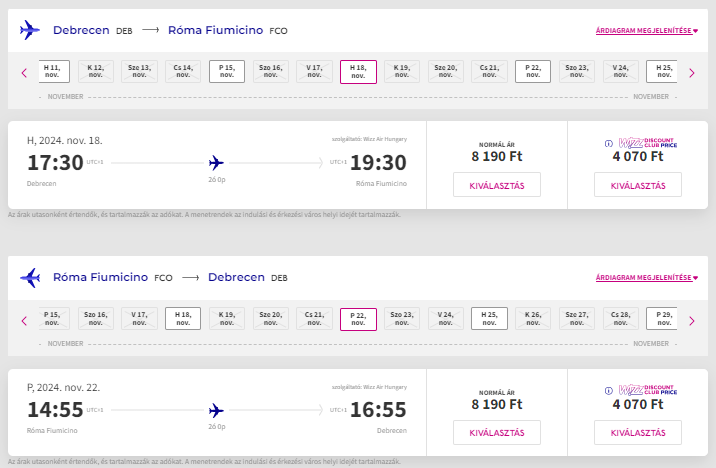Choose return normal price Kiválasztás button

(x=497, y=433)
